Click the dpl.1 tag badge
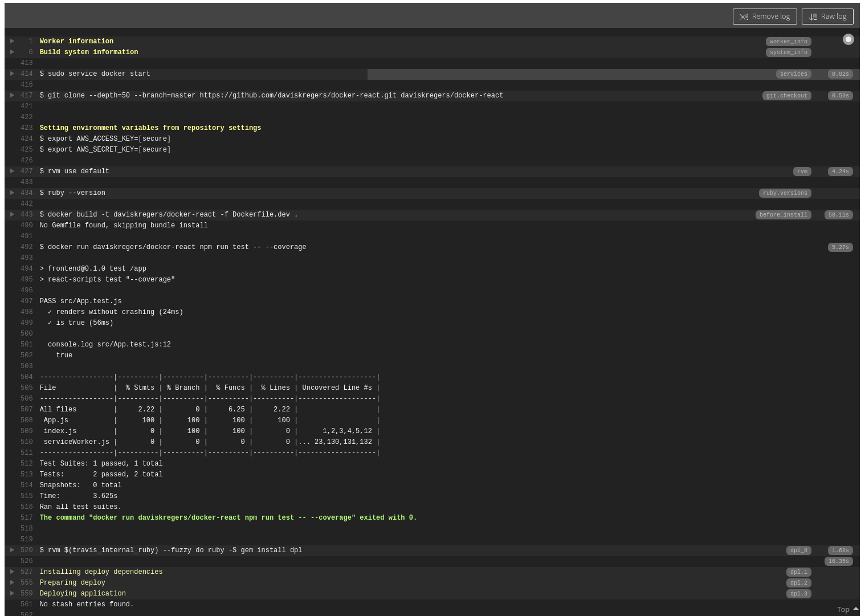The width and height of the screenshot is (865, 616). [x=798, y=572]
